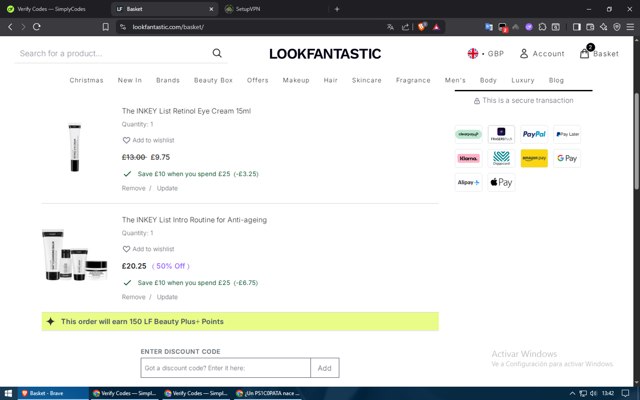Open the Brands menu
Viewport: 640px width, 400px height.
[x=168, y=80]
